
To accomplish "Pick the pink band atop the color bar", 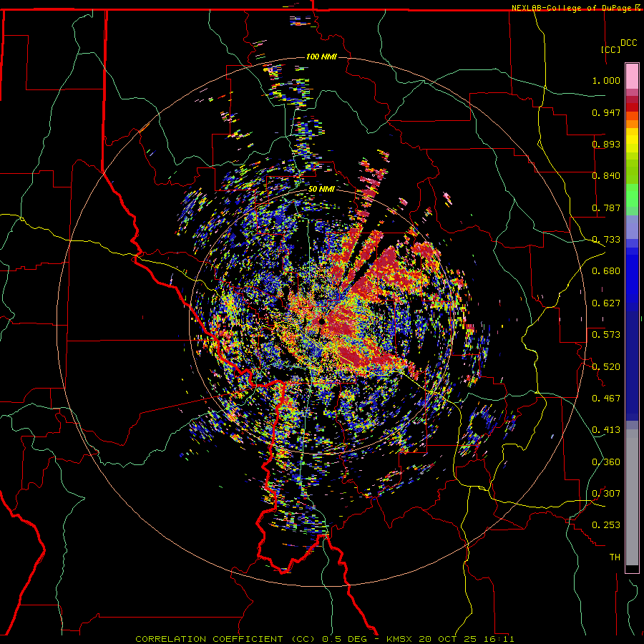I will [632, 77].
